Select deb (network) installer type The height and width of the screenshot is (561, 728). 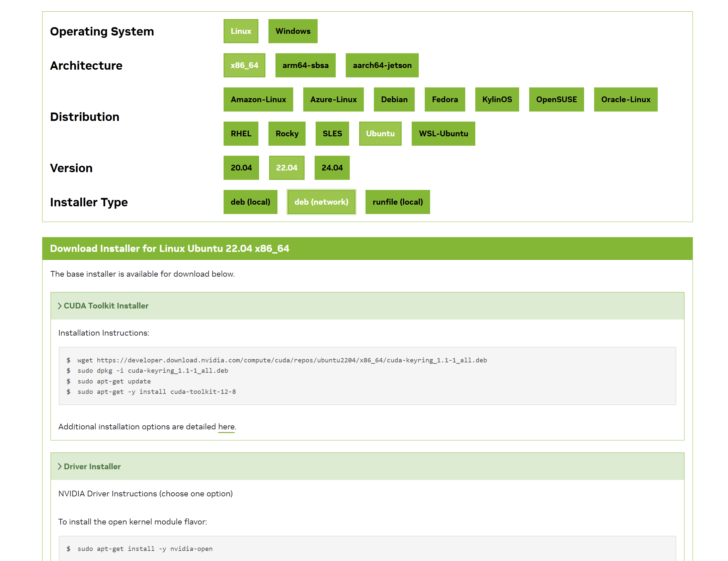[x=321, y=202]
